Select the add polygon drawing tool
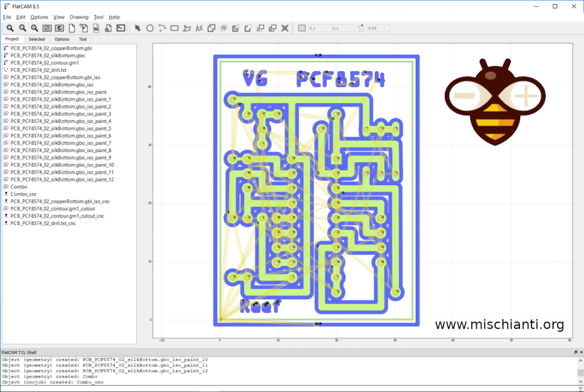 click(x=186, y=28)
